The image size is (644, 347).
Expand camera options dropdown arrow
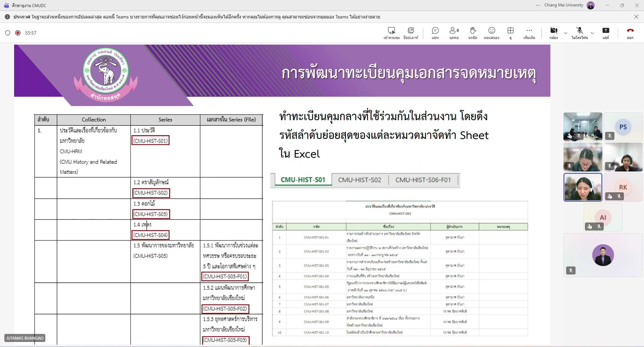point(566,33)
